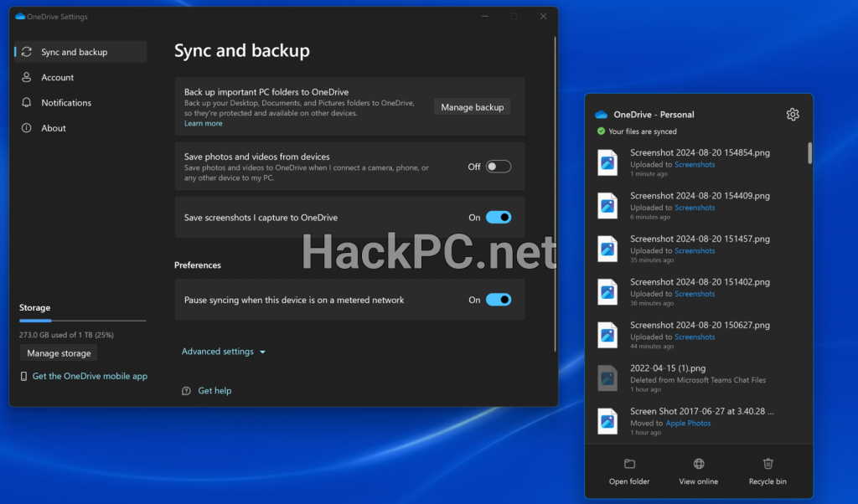Click green synced checkmark status icon

point(601,131)
